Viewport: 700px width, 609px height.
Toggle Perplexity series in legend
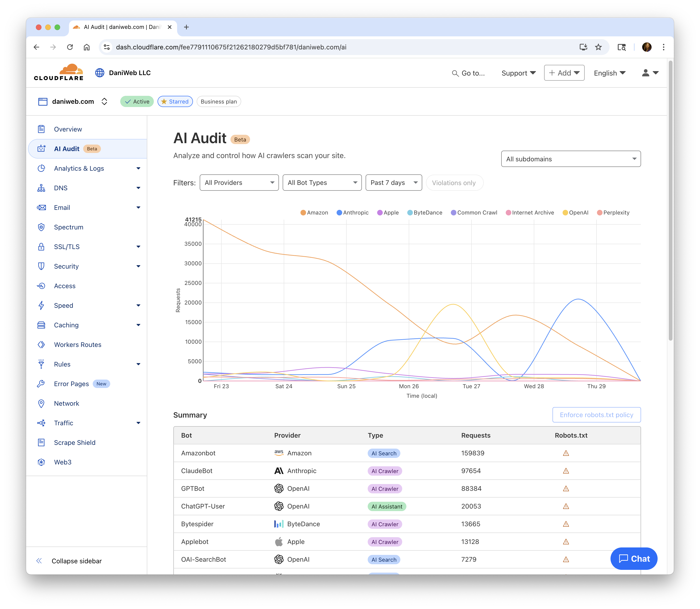[x=613, y=213]
